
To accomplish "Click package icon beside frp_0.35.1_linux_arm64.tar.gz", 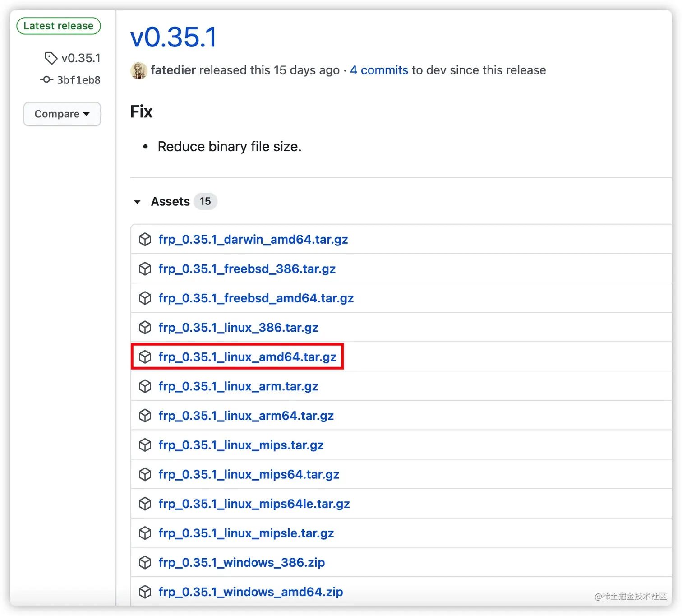I will (145, 415).
